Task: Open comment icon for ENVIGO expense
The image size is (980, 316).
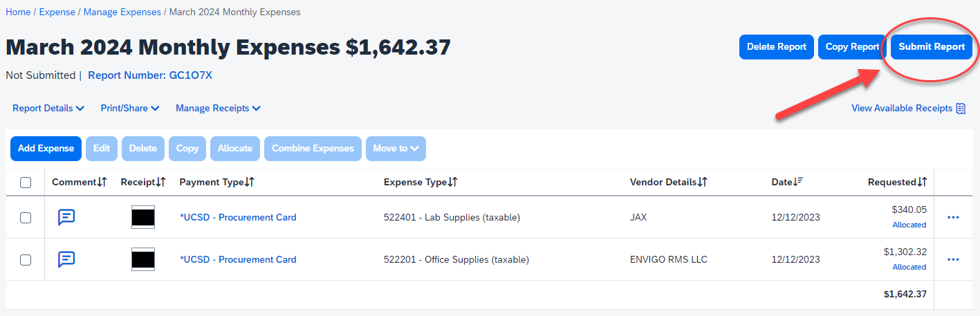Action: click(x=66, y=259)
